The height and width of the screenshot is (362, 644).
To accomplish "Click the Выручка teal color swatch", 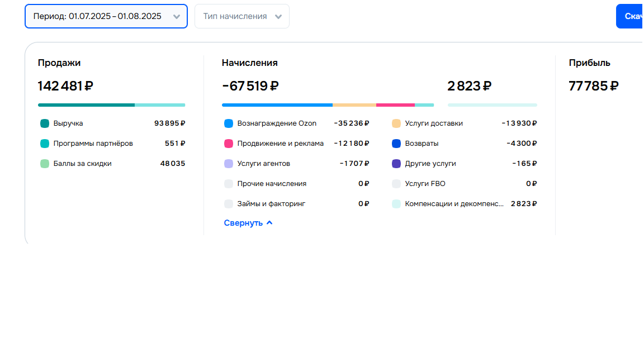I will (x=45, y=123).
